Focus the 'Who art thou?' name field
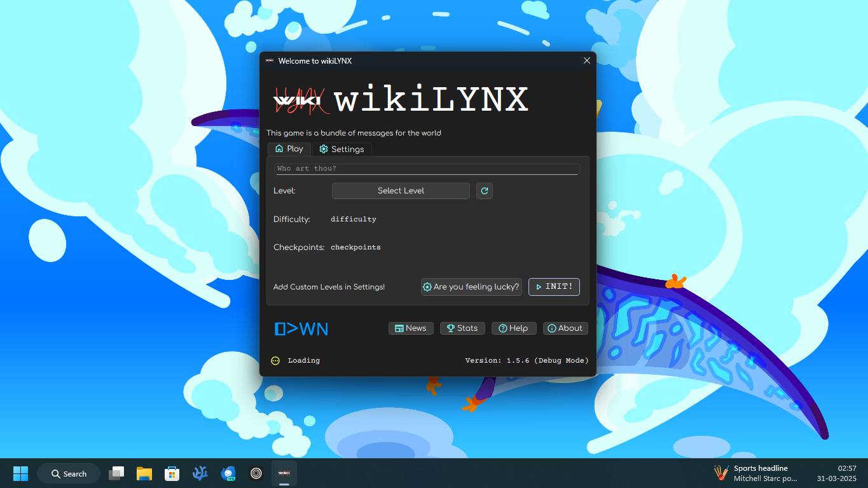This screenshot has width=868, height=488. pyautogui.click(x=427, y=169)
